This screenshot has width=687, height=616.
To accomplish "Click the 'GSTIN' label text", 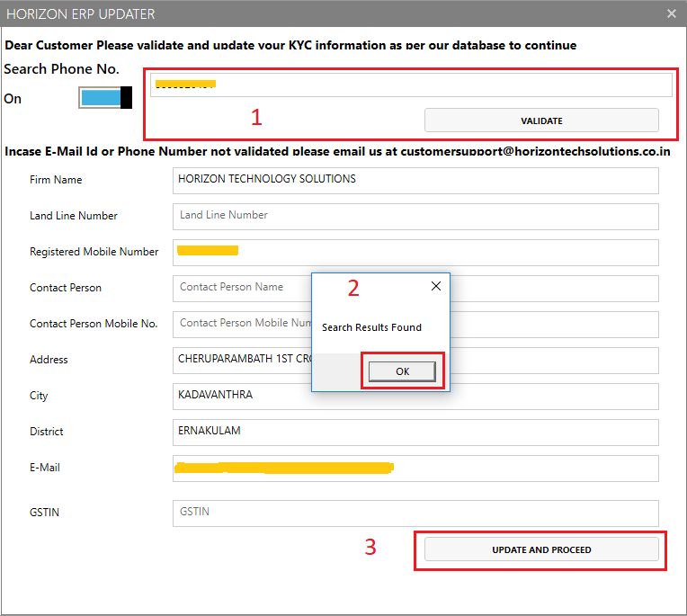I will [x=44, y=513].
